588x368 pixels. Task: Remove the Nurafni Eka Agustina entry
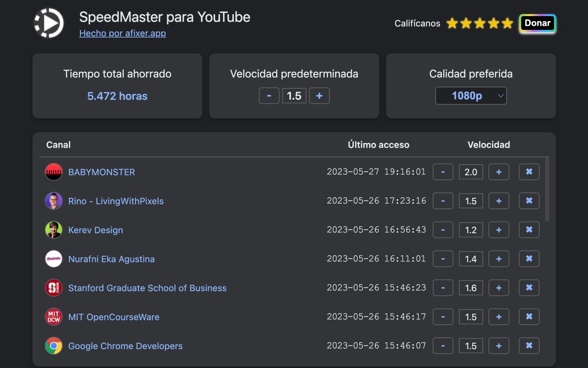pos(529,259)
